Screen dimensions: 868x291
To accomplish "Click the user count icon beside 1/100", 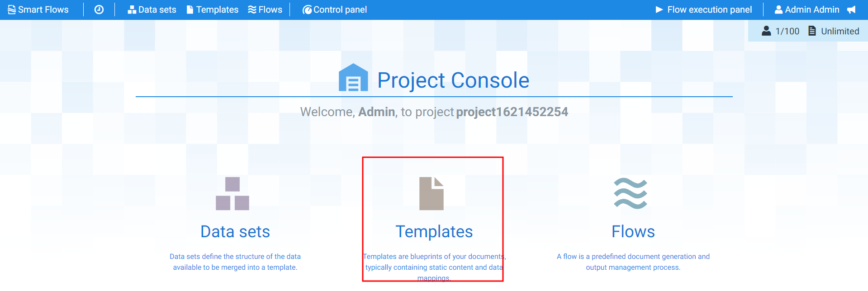I will [766, 31].
